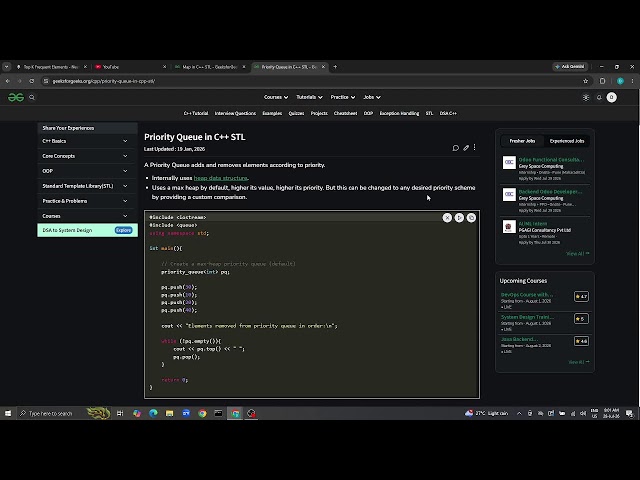Open File Explorer from the taskbar
Screen dimensions: 640x480
(169, 413)
